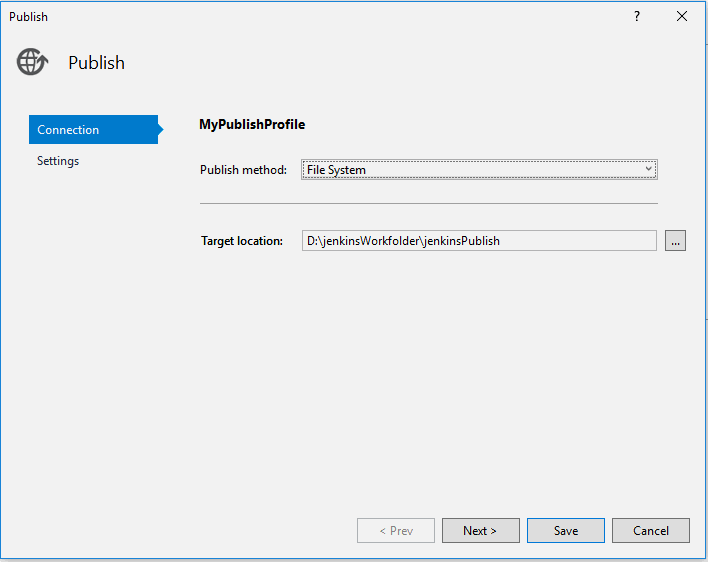Image resolution: width=708 pixels, height=562 pixels.
Task: Click the D:\jenkinsWorkfolder\jenkinsPublish path text
Action: 403,241
